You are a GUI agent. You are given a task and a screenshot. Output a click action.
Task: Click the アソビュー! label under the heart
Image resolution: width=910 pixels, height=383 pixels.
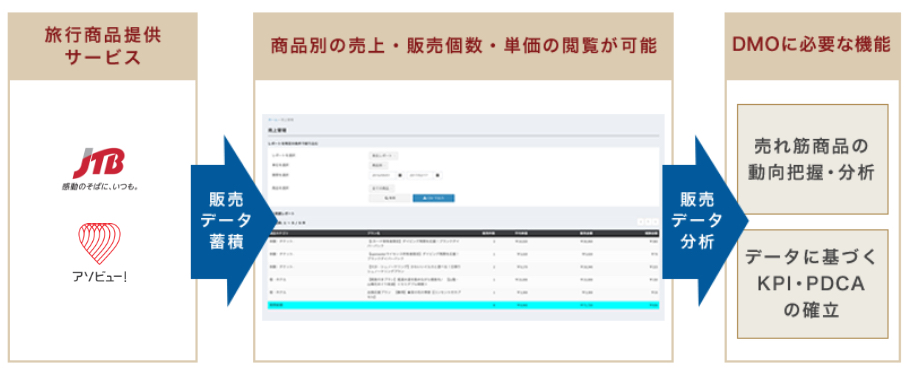click(x=99, y=277)
